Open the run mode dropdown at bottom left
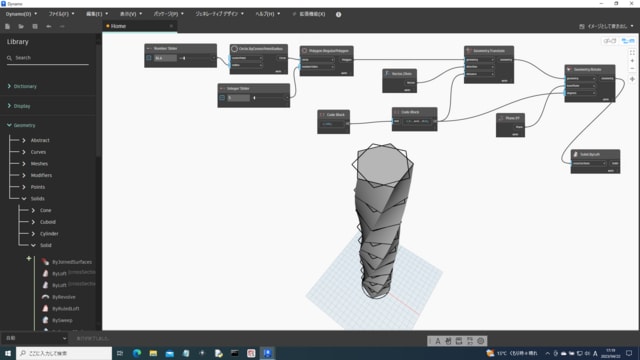The image size is (640, 360). coord(35,338)
